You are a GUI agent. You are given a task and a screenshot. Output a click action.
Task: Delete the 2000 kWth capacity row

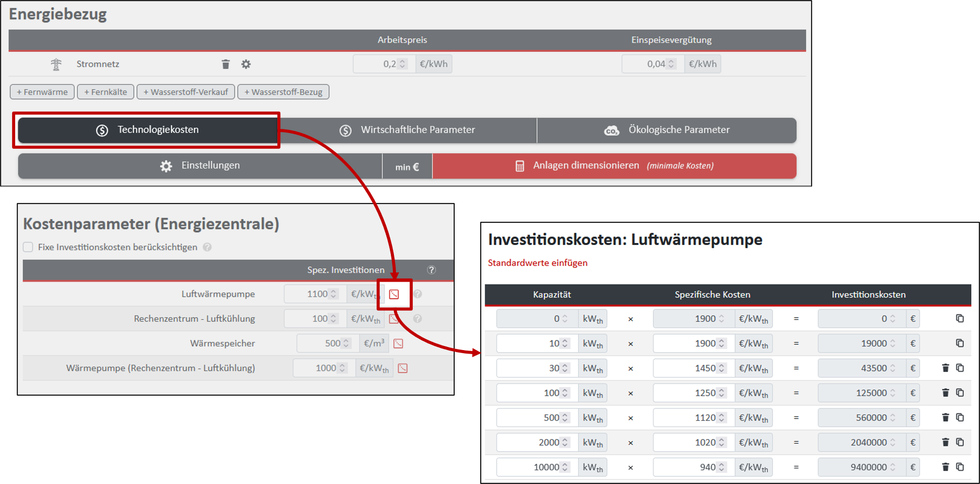coord(946,442)
